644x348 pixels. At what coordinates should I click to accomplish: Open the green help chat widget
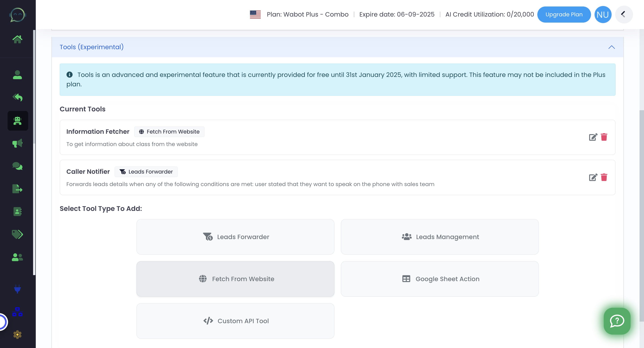(x=617, y=321)
